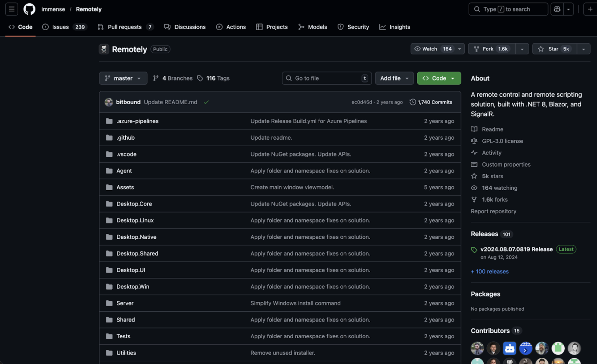Screen dimensions: 597x364
Task: Open the Add file dropdown
Action: [x=394, y=78]
